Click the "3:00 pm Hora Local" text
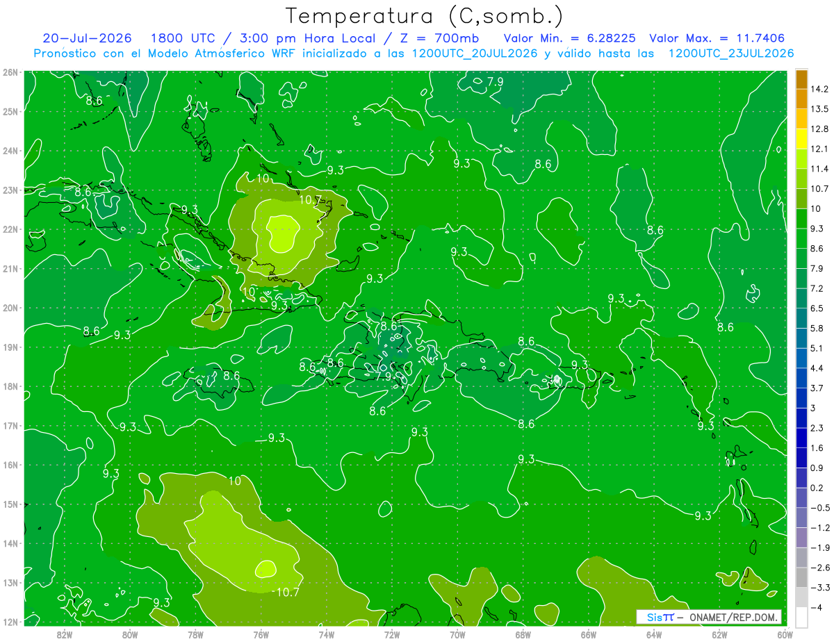 (306, 38)
